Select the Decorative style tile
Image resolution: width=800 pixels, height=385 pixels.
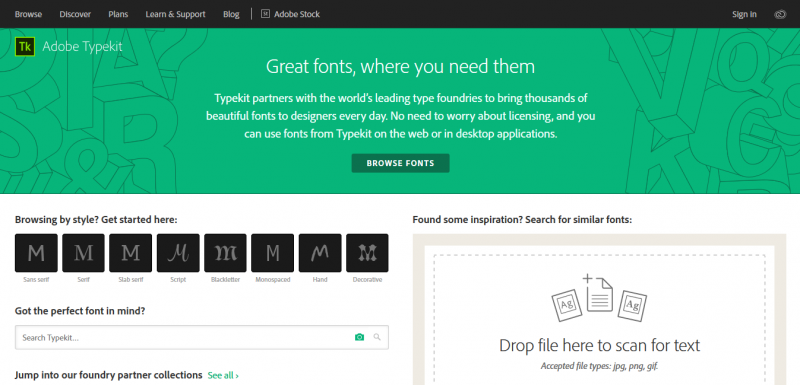point(367,253)
